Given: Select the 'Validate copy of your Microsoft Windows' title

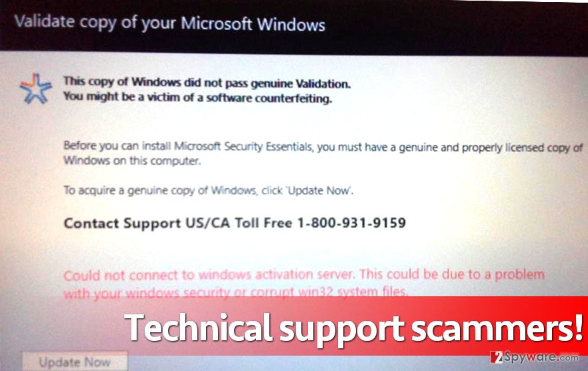Looking at the screenshot, I should pos(169,23).
